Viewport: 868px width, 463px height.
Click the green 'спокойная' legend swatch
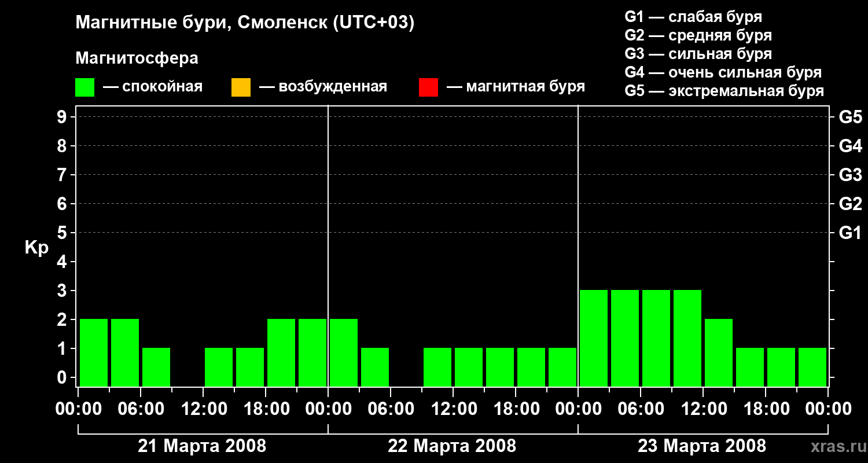pos(84,87)
